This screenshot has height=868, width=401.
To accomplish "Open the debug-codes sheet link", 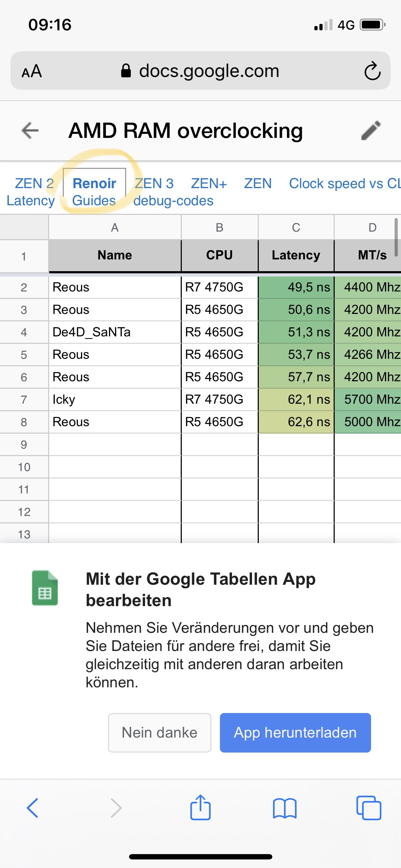I will point(173,201).
